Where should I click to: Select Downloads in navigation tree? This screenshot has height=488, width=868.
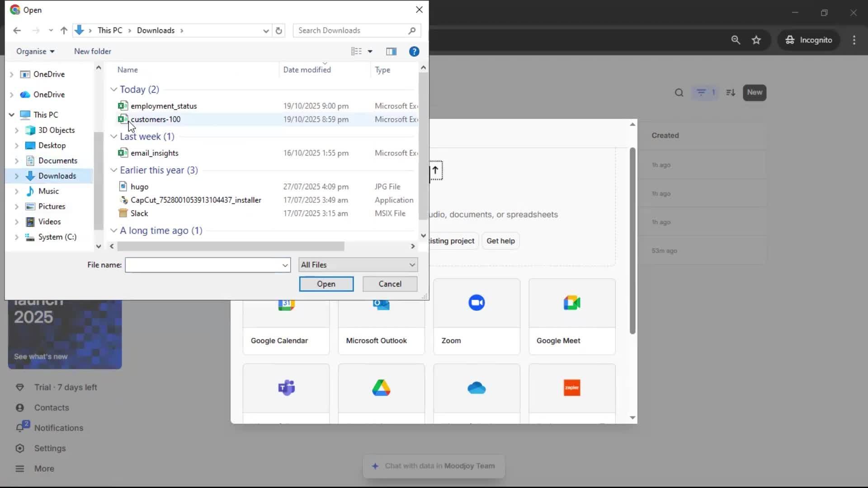click(x=57, y=176)
